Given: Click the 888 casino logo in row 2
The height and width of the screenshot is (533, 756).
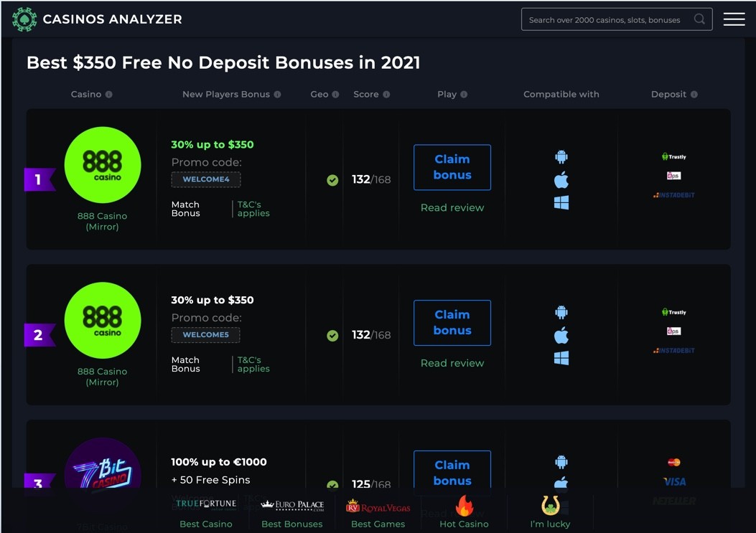Looking at the screenshot, I should (x=103, y=321).
